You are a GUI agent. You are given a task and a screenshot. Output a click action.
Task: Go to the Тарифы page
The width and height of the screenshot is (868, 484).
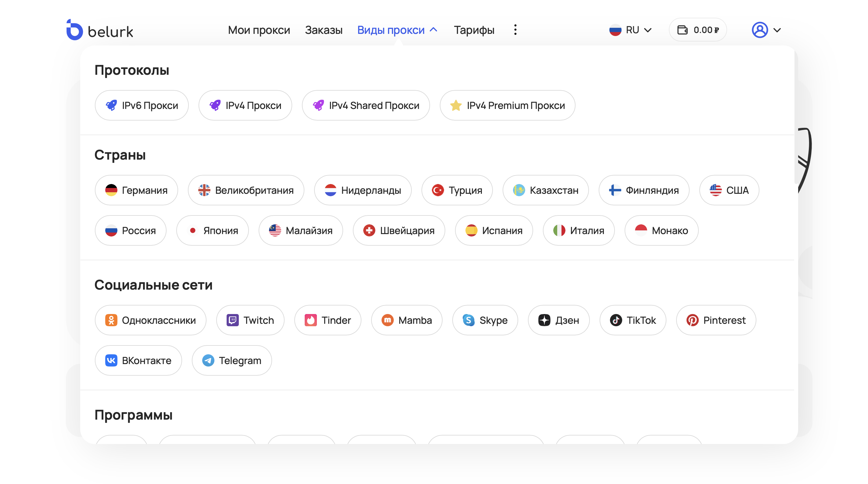click(474, 30)
